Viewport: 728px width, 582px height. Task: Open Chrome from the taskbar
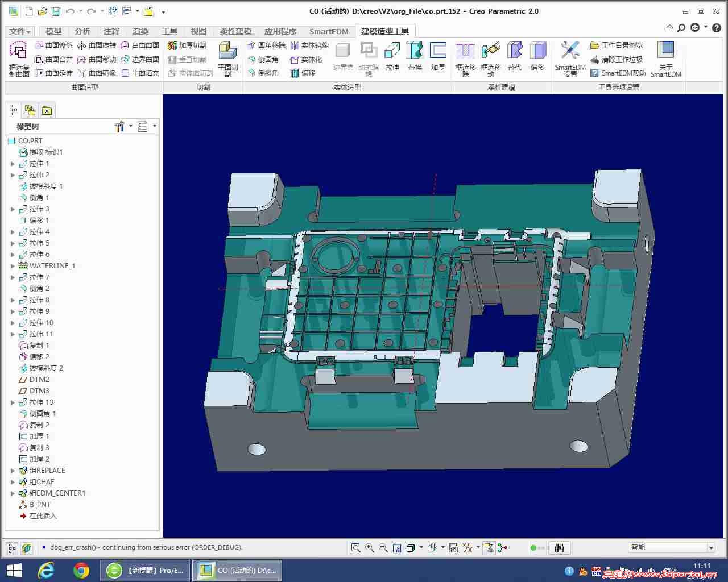coord(81,570)
